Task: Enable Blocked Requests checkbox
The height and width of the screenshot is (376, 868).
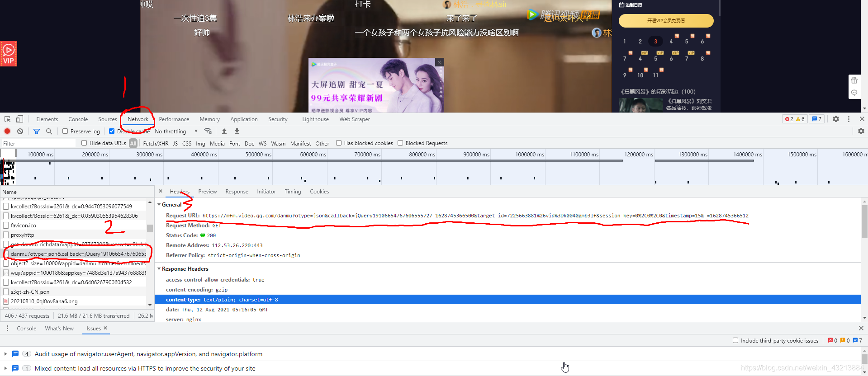Action: (x=400, y=143)
